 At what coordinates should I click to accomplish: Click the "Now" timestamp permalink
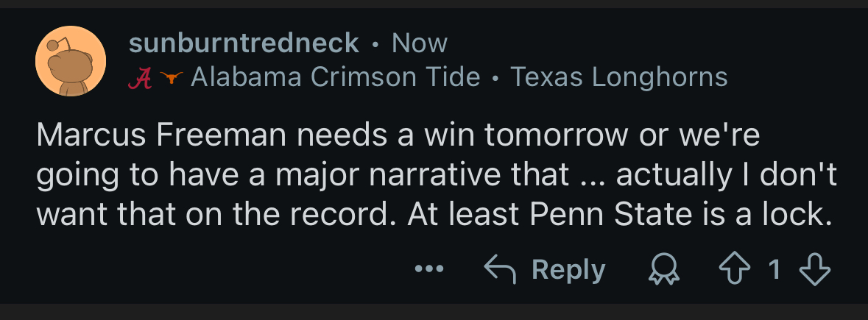[x=419, y=43]
